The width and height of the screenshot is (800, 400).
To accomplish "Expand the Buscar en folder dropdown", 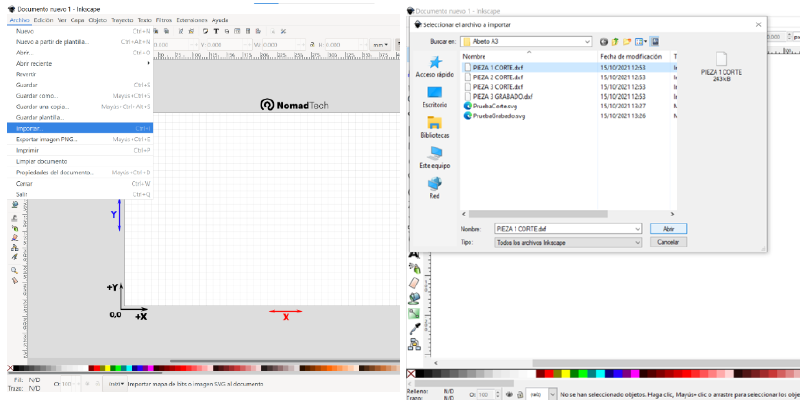I will pyautogui.click(x=589, y=42).
